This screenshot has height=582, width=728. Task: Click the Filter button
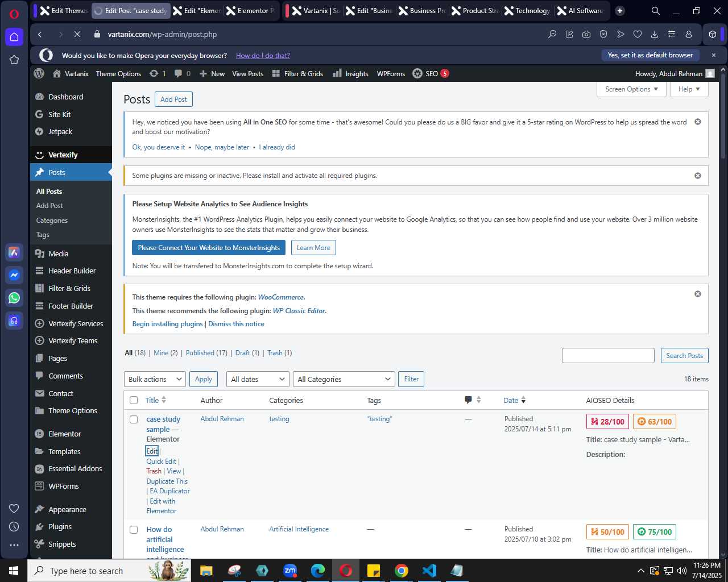pos(411,379)
